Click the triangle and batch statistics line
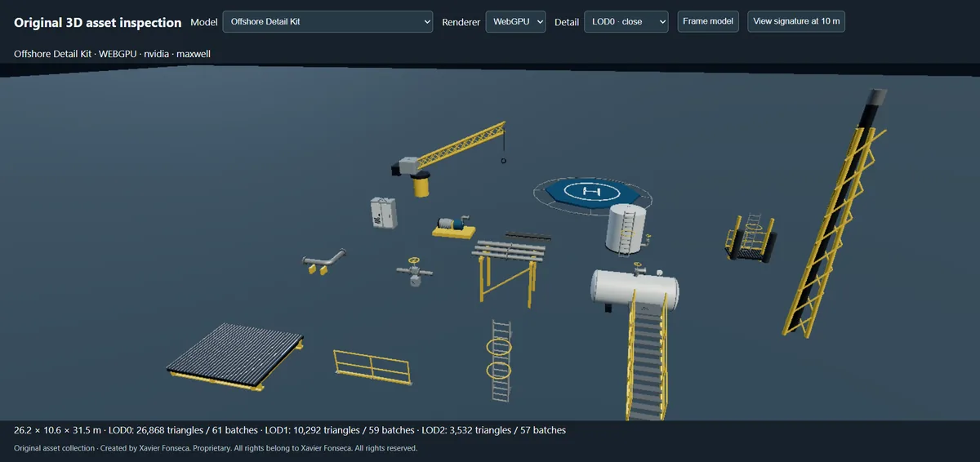The image size is (980, 462). tap(290, 430)
